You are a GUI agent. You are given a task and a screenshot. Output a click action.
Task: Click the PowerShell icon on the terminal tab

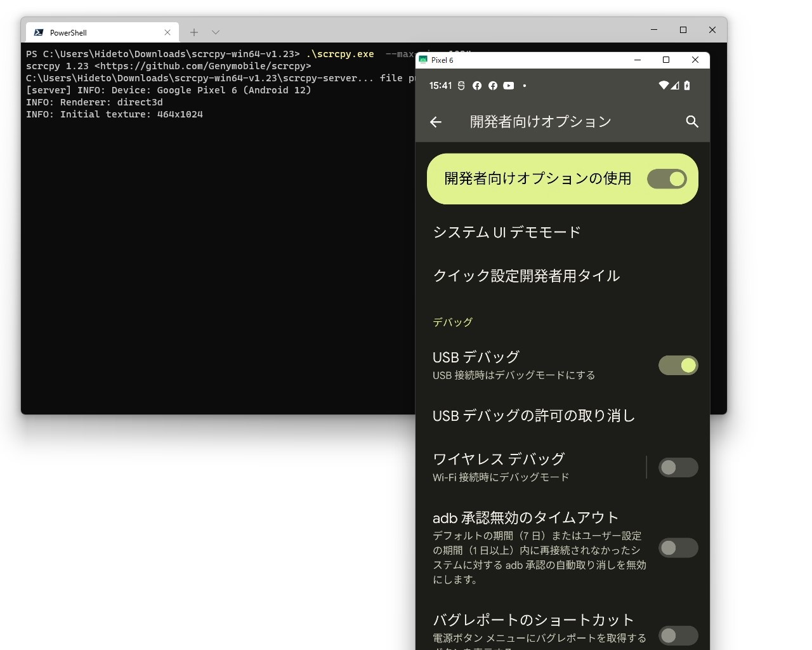tap(39, 32)
